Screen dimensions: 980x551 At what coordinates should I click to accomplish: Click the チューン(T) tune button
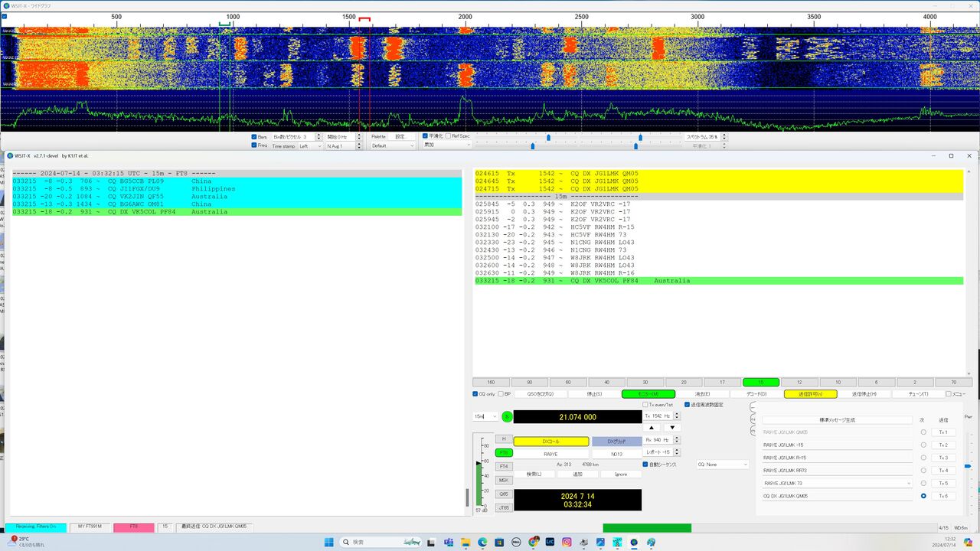click(x=919, y=394)
